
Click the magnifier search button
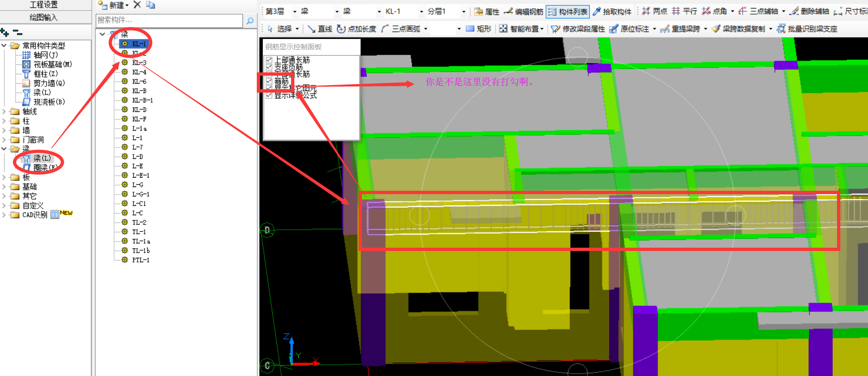tap(250, 20)
